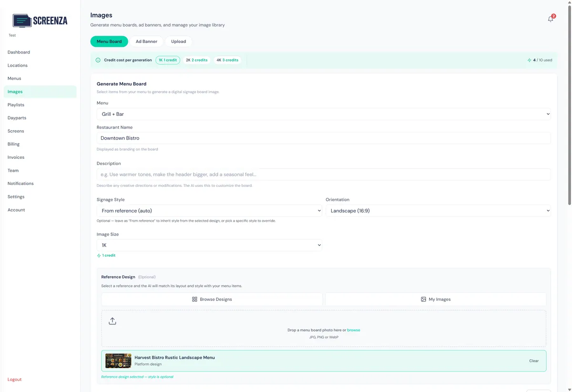This screenshot has width=572, height=392.
Task: Open Billing in sidebar
Action: click(40, 144)
